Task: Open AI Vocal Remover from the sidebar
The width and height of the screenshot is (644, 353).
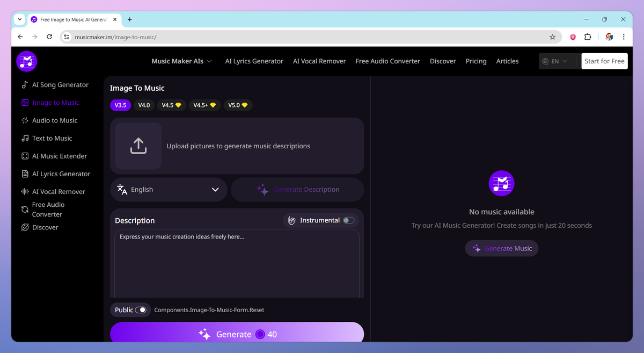Action: tap(58, 191)
